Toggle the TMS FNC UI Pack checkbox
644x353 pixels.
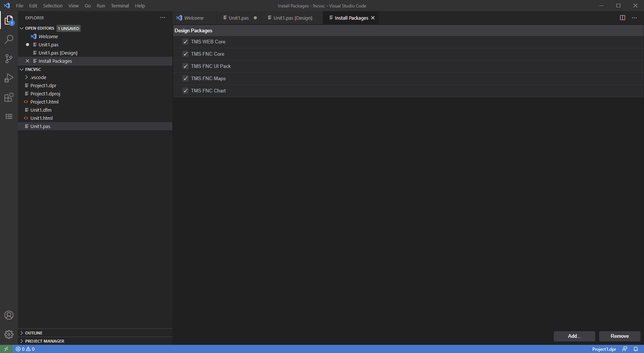point(185,66)
